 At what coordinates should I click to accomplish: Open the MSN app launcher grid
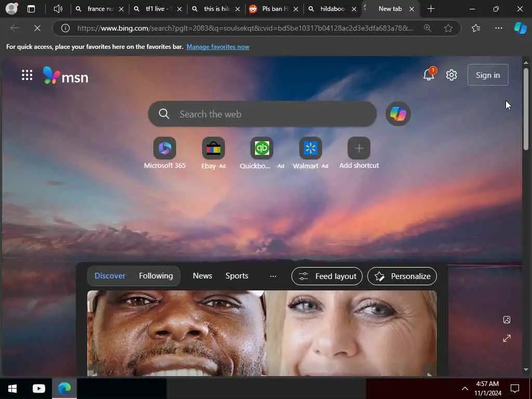click(x=27, y=75)
